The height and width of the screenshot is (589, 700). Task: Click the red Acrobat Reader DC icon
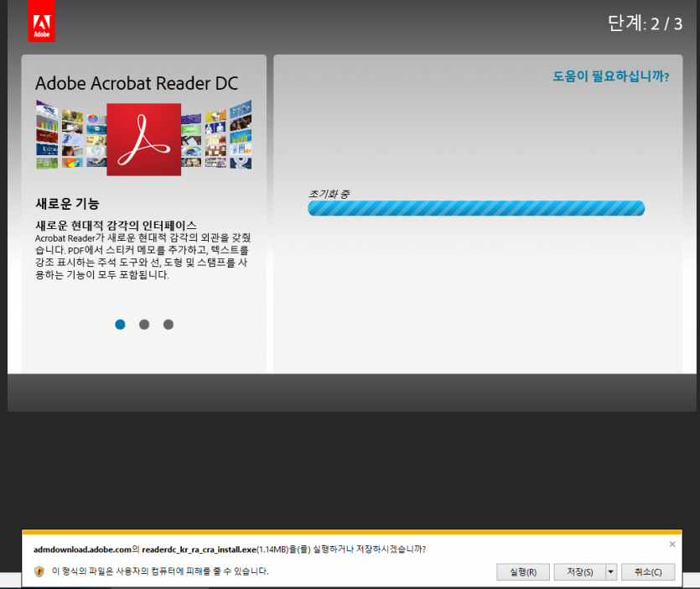tap(143, 139)
